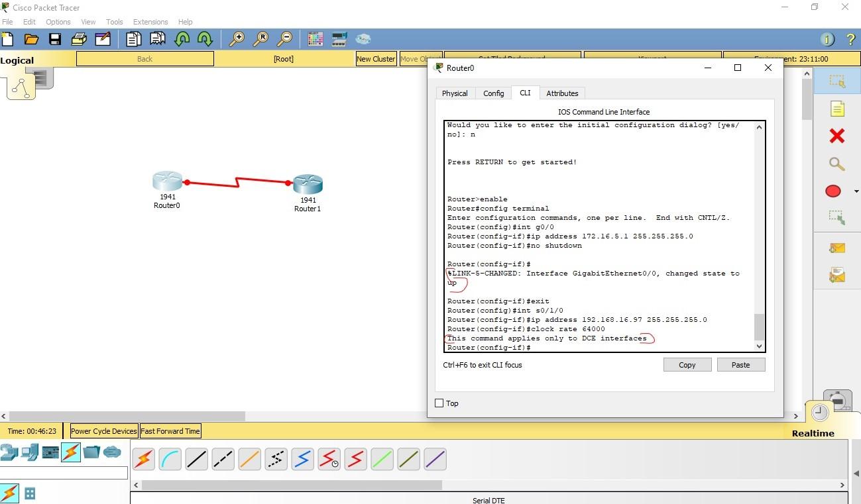Pick the Console cable
The image size is (861, 504).
170,459
